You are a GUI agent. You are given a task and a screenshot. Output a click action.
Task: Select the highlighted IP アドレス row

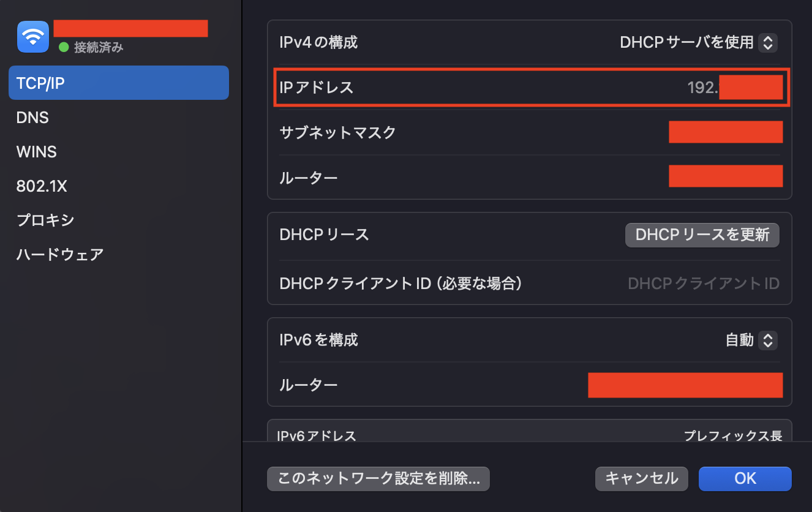pos(530,88)
